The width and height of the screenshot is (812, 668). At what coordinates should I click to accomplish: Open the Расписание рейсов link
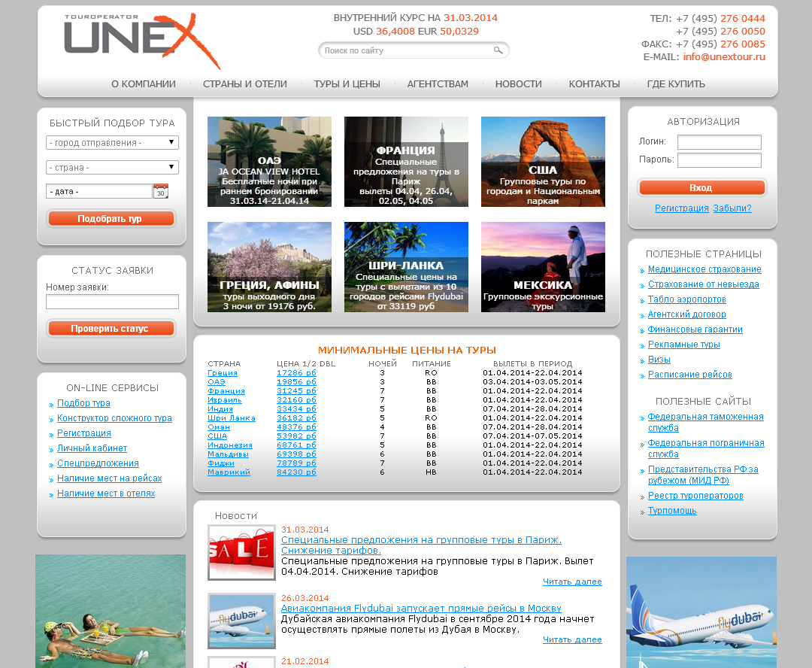pos(689,374)
